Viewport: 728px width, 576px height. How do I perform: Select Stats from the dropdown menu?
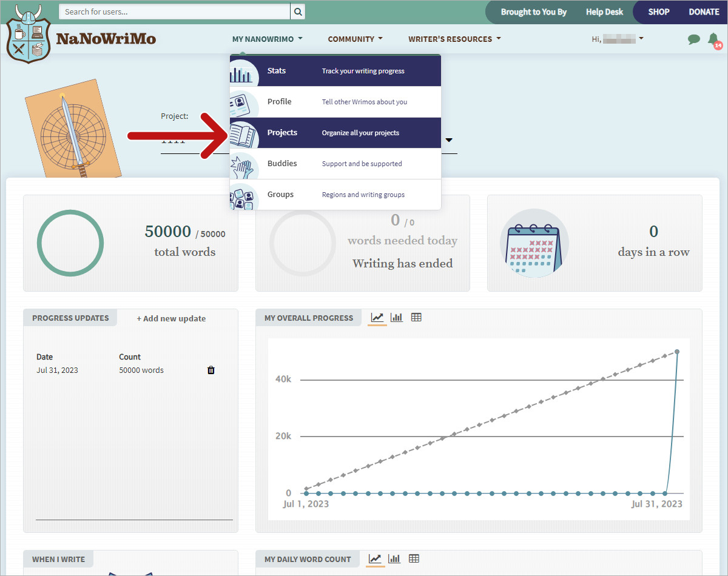coord(335,71)
